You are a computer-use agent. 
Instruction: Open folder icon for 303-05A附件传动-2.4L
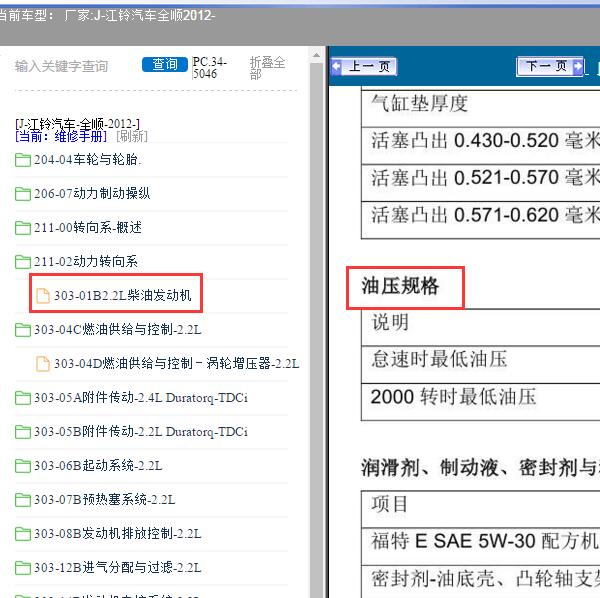pos(23,398)
